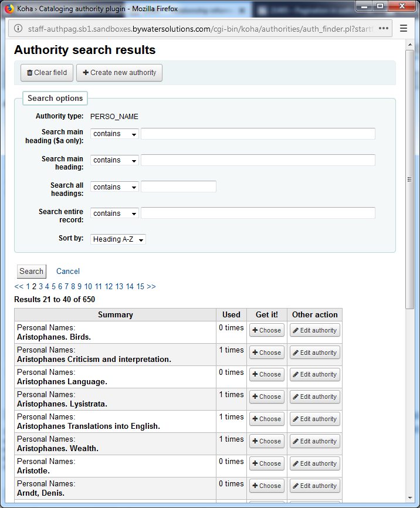Viewport: 420px width, 508px height.
Task: Click Create new authority plus button
Action: click(x=119, y=73)
